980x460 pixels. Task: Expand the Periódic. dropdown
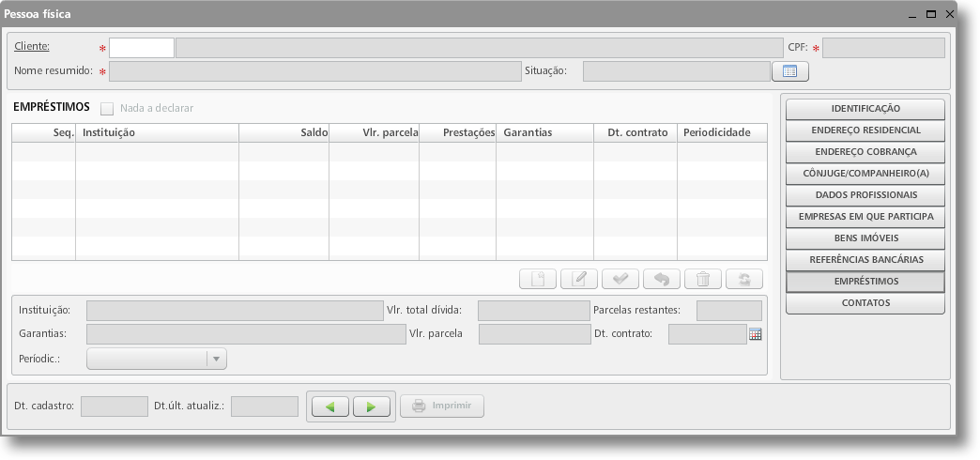tap(216, 359)
